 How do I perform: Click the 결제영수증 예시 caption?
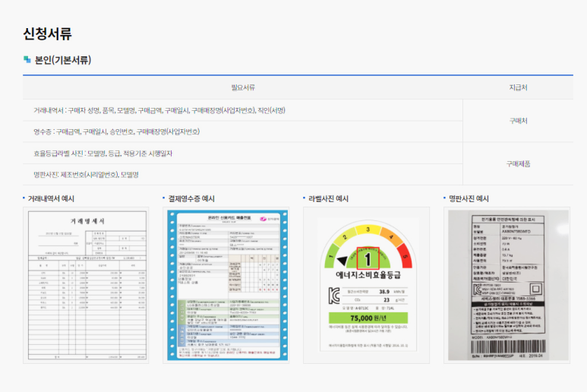(x=191, y=199)
